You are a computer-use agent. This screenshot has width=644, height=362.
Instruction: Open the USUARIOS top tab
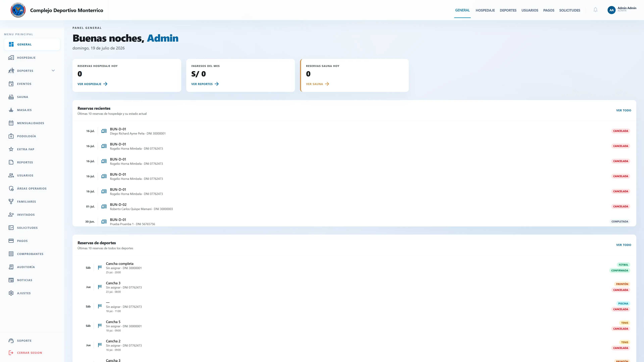(530, 10)
